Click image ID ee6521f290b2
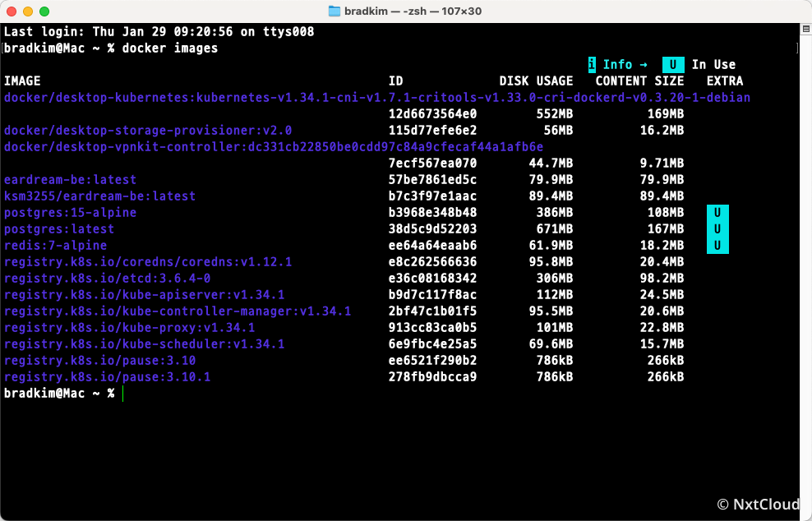The height and width of the screenshot is (521, 812). click(x=432, y=361)
